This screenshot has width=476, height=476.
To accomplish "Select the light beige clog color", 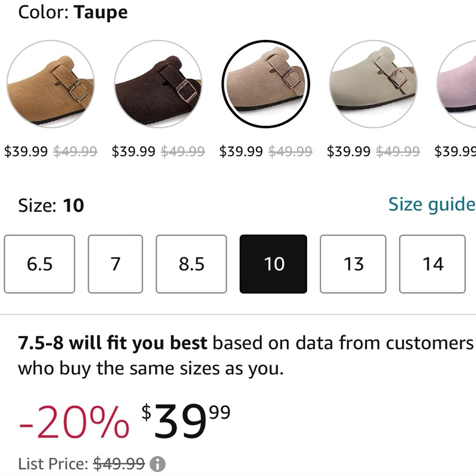I will pos(374,83).
